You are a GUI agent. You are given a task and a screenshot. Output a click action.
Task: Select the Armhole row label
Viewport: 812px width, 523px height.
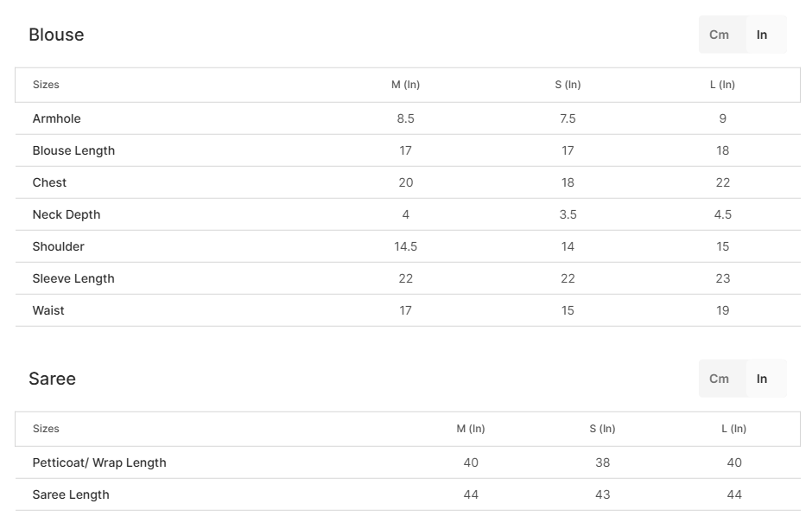56,118
